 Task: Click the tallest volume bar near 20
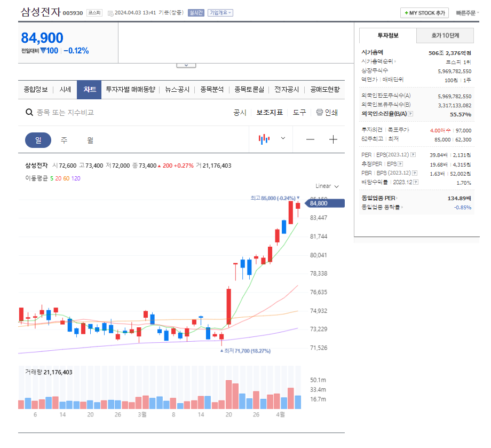pyautogui.click(x=229, y=395)
